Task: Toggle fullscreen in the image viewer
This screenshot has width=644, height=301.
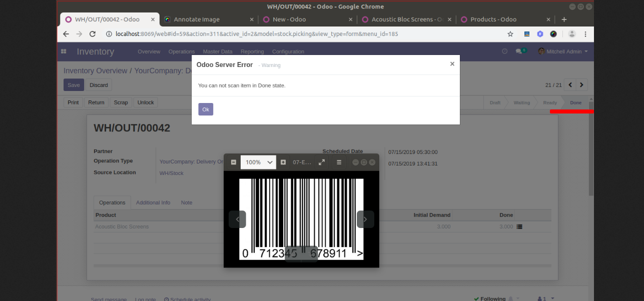Action: coord(322,162)
